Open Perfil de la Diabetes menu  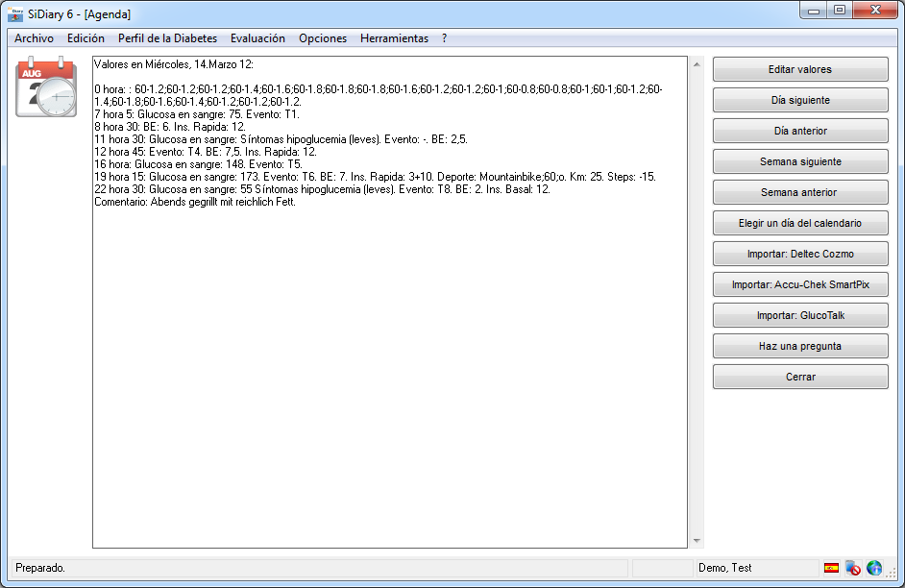point(167,38)
